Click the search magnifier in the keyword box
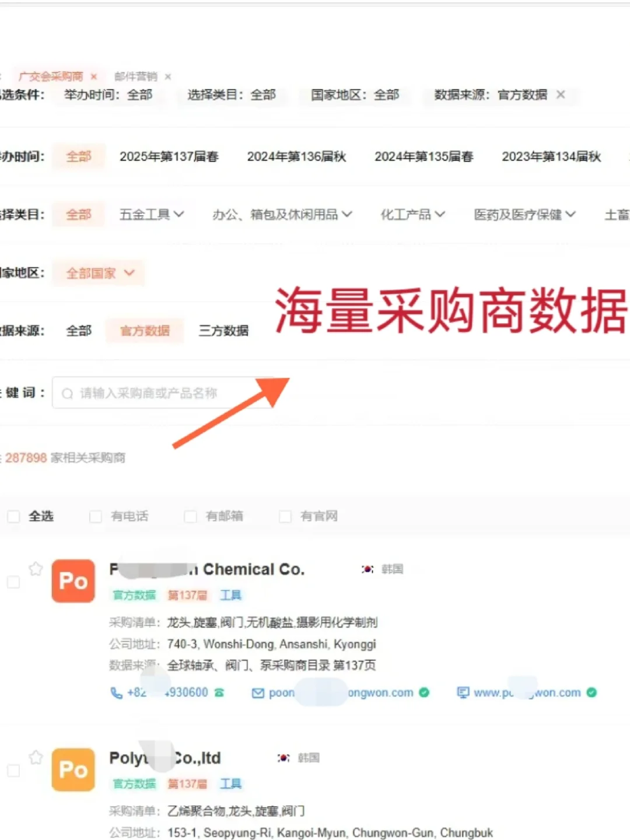Image resolution: width=630 pixels, height=840 pixels. [x=68, y=393]
